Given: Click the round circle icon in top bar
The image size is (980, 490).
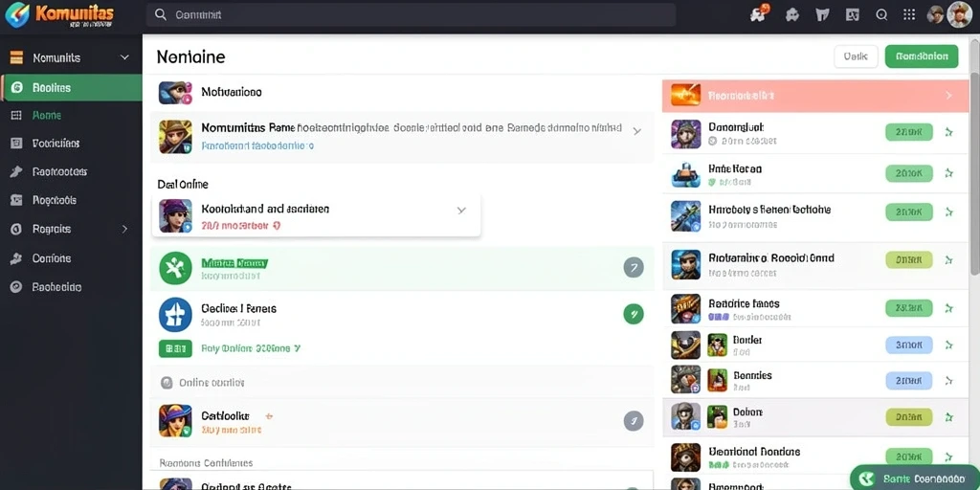Looking at the screenshot, I should coord(881,15).
